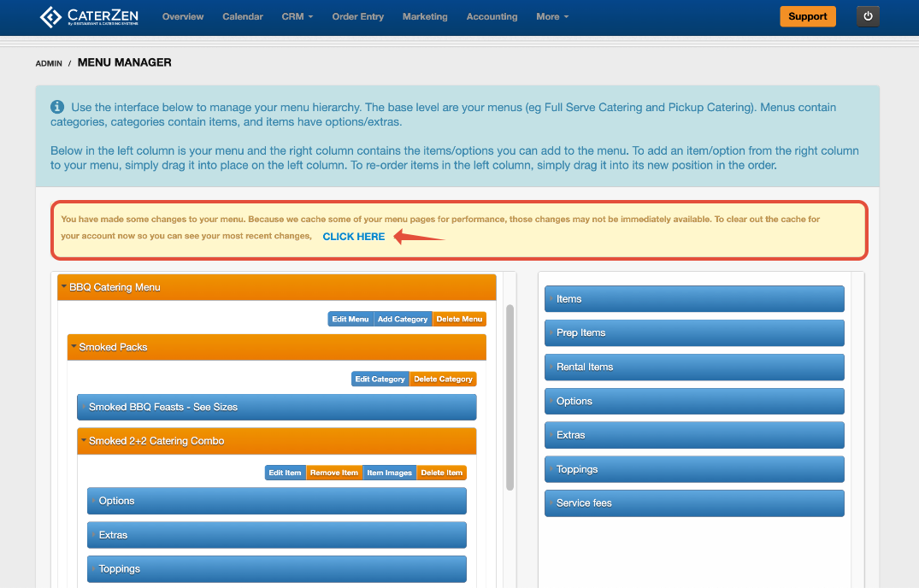
Task: Click the Delete Item button
Action: click(x=441, y=473)
